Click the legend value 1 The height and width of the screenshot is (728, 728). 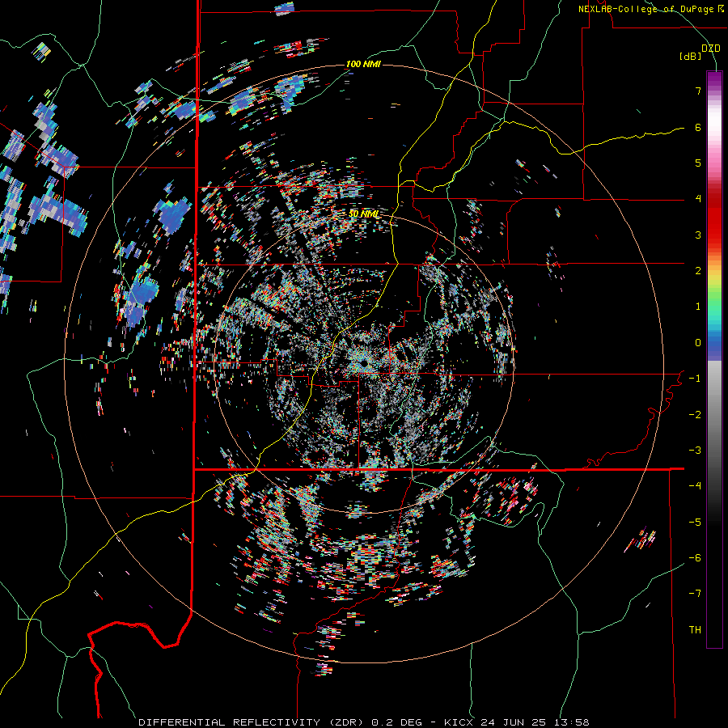698,307
